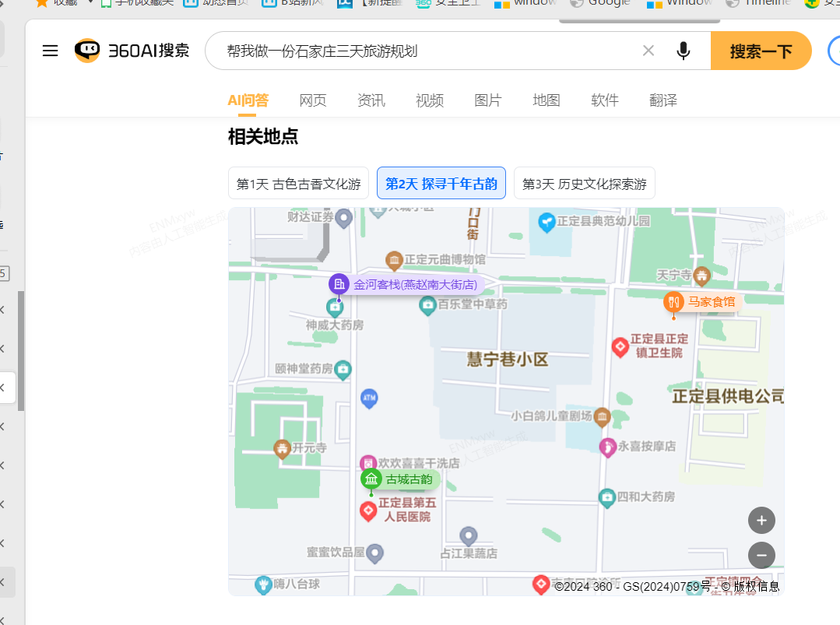Screen dimensions: 840x625
Task: Open the 图片 tab
Action: coord(488,100)
